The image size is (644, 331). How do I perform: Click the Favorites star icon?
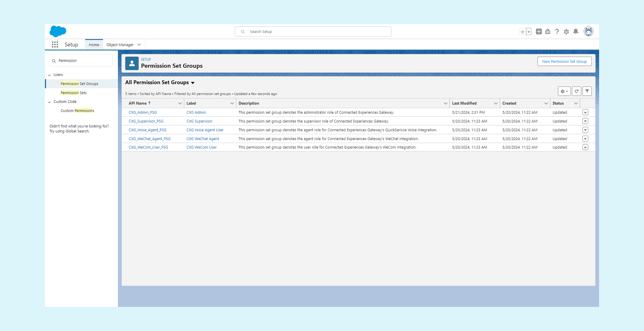(x=522, y=32)
